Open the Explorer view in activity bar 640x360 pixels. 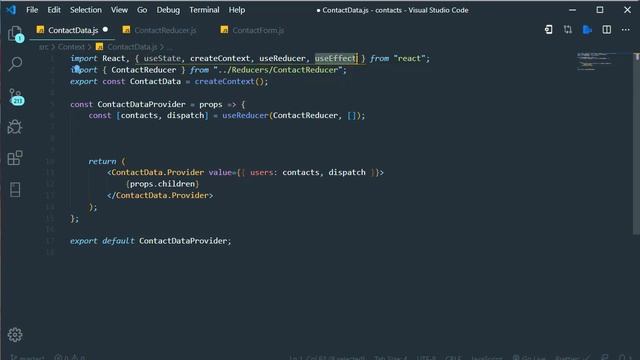point(16,33)
